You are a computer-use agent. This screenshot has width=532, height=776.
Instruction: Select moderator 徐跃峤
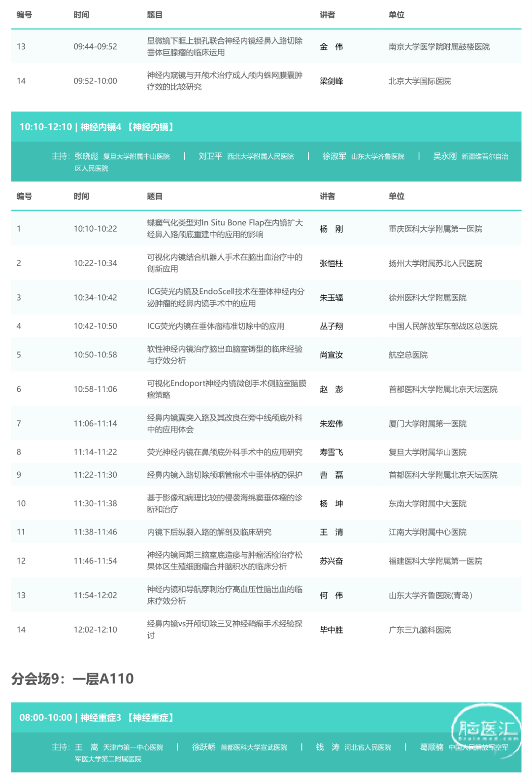coord(204,747)
